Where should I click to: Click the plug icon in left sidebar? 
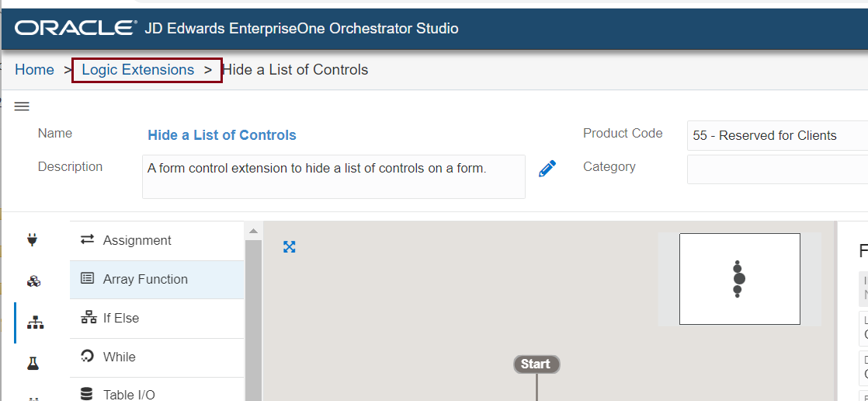click(x=33, y=240)
